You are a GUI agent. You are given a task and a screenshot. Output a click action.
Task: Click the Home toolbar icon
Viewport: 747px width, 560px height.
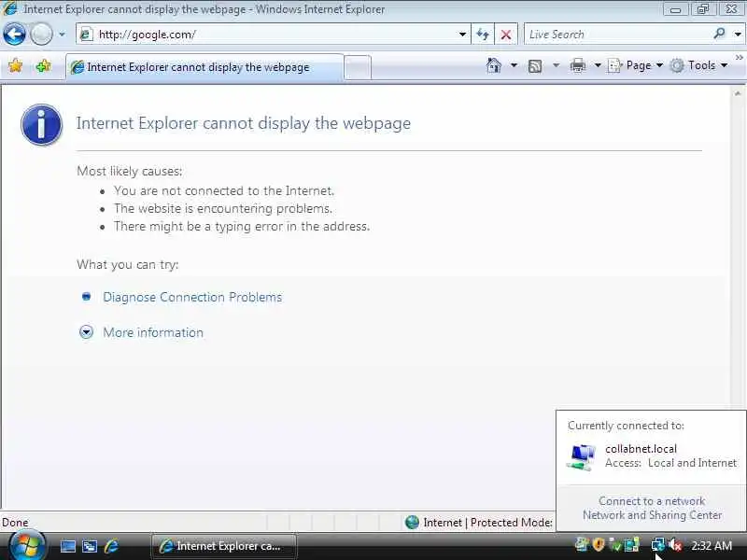tap(494, 65)
